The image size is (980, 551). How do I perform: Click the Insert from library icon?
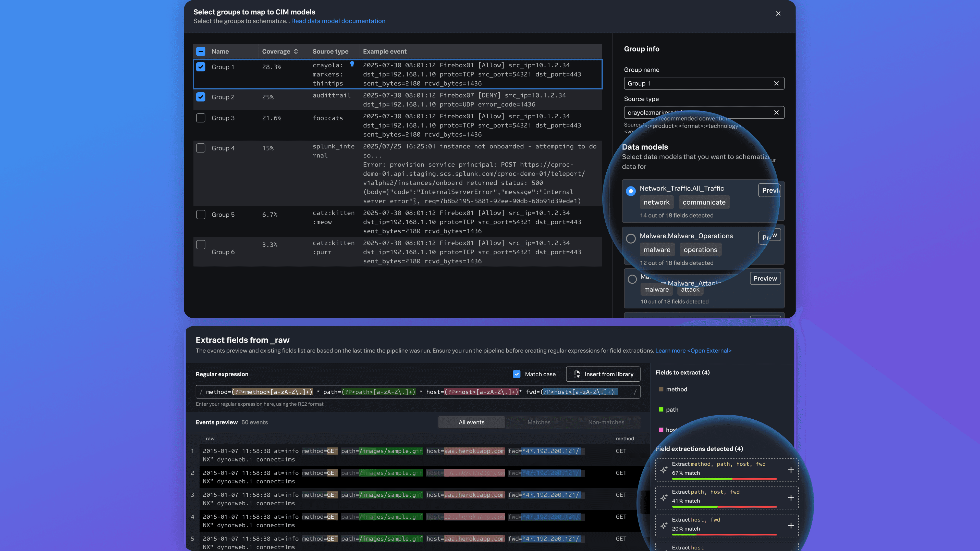coord(577,374)
